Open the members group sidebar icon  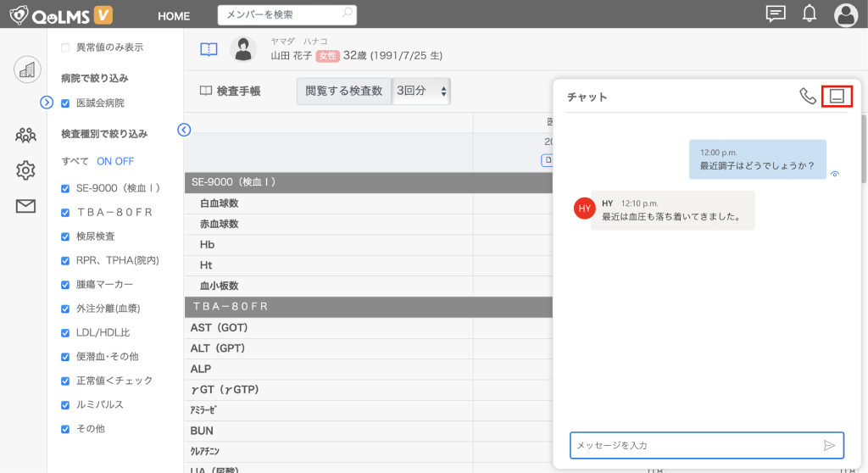(x=26, y=134)
